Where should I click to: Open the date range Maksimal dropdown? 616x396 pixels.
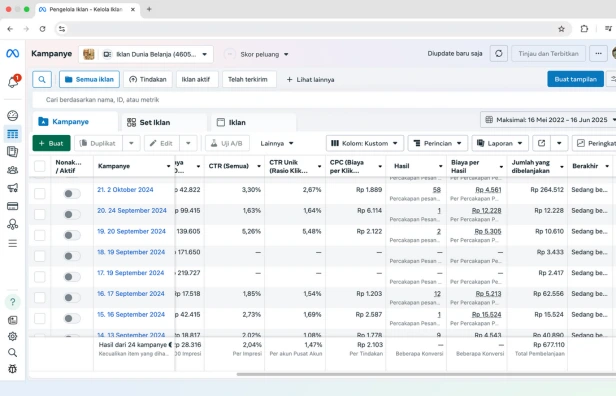548,120
